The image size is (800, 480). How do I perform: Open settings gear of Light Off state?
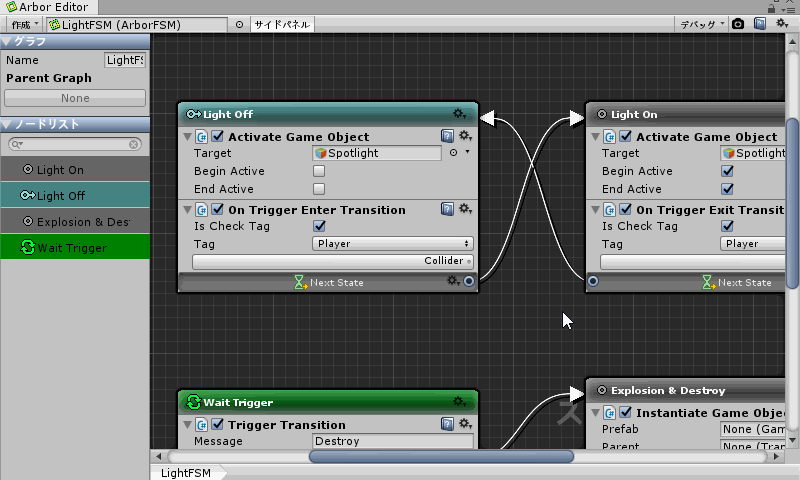pyautogui.click(x=459, y=114)
